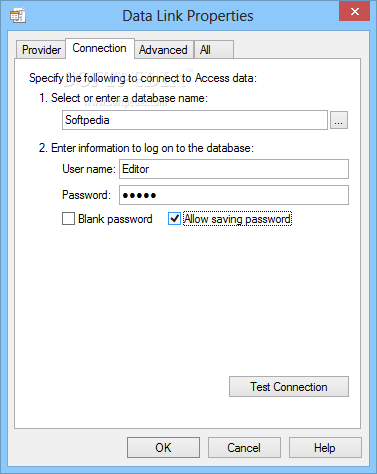This screenshot has width=377, height=474.
Task: Open the database browse ellipsis button
Action: tap(339, 120)
